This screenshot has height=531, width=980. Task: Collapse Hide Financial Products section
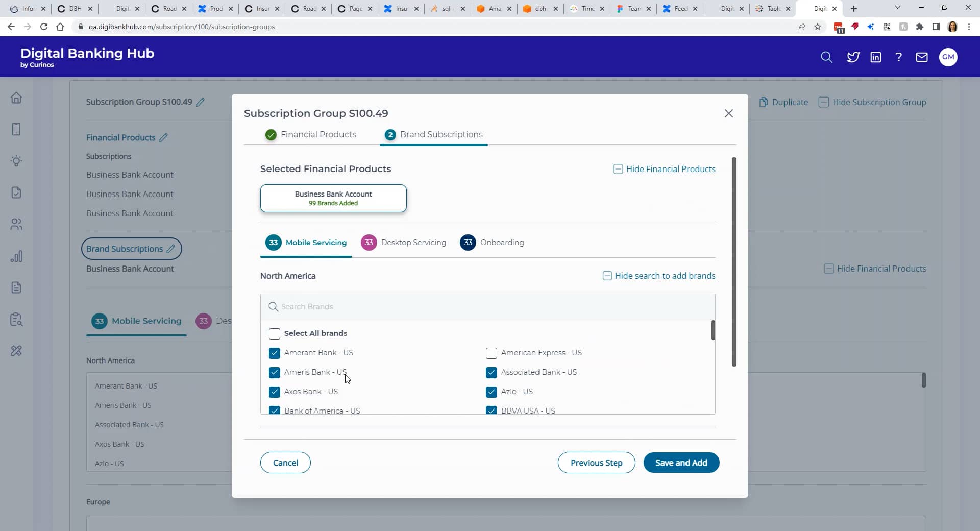(x=664, y=168)
